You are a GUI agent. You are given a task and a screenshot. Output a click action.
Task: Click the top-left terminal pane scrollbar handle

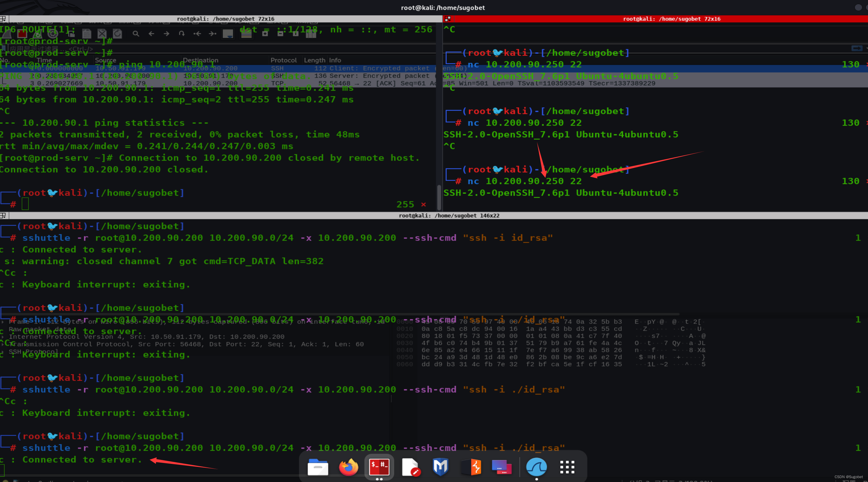439,197
